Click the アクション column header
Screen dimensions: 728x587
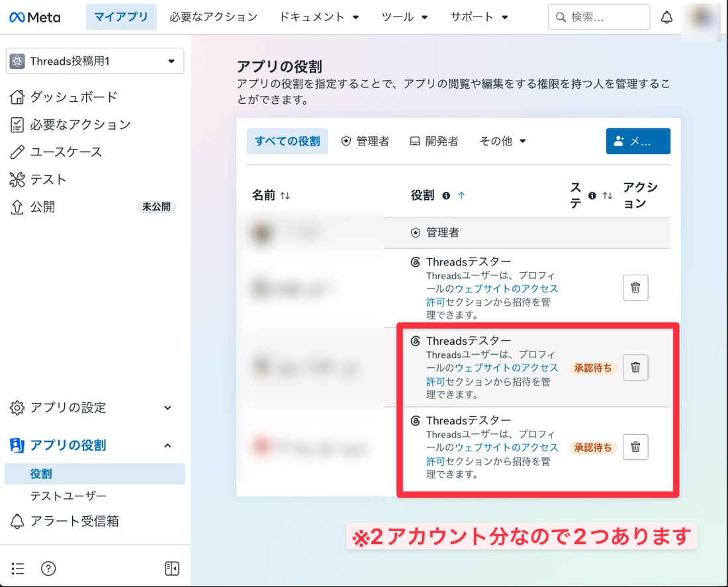pyautogui.click(x=640, y=195)
